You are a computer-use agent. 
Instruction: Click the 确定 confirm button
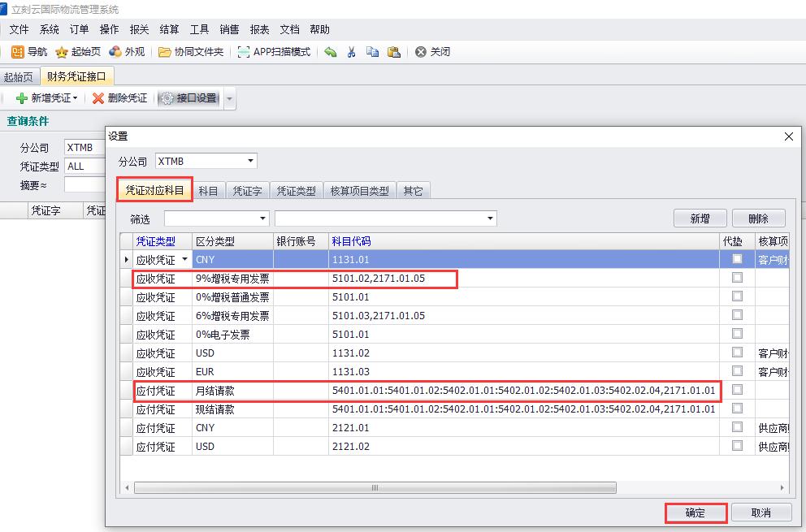click(695, 513)
